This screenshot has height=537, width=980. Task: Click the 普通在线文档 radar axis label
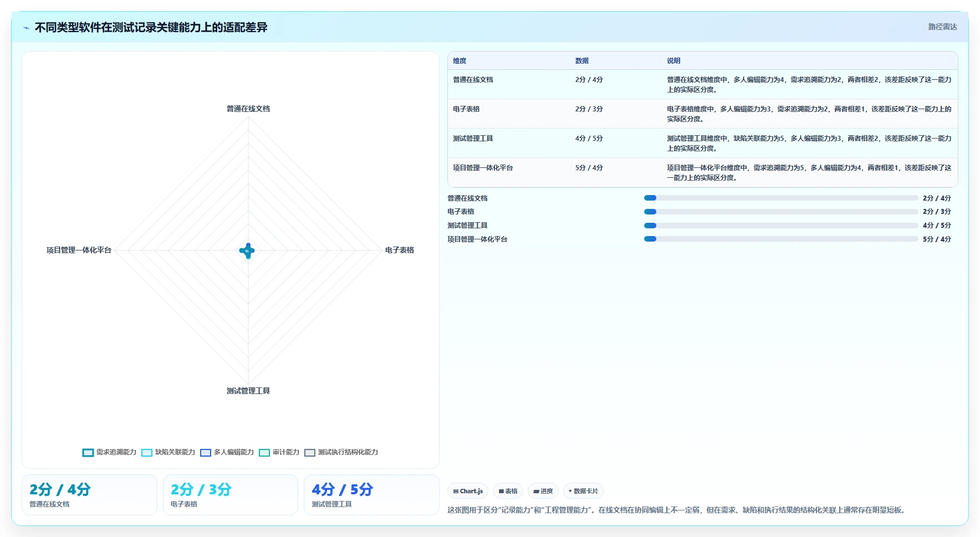pyautogui.click(x=248, y=109)
